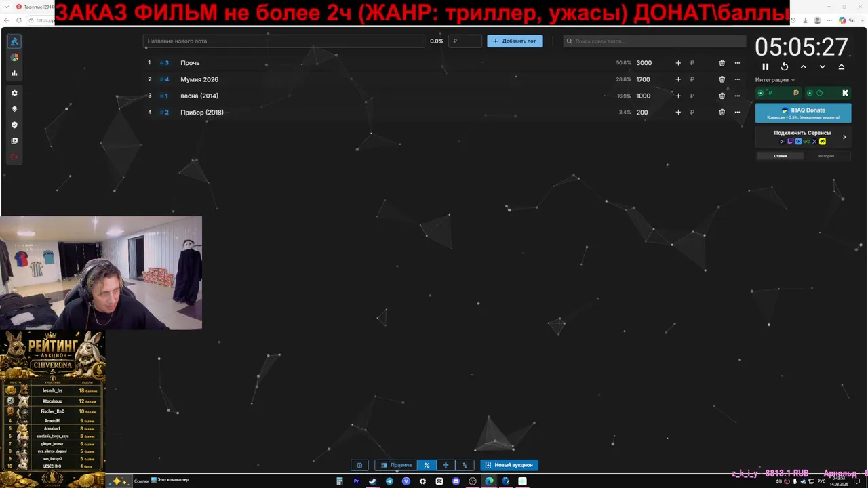Edit the amount 1700 of lot Мумия 2026

click(644, 79)
